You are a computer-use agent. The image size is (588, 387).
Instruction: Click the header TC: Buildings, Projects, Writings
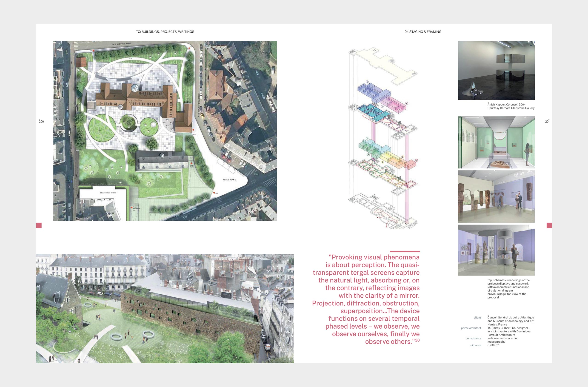[165, 32]
